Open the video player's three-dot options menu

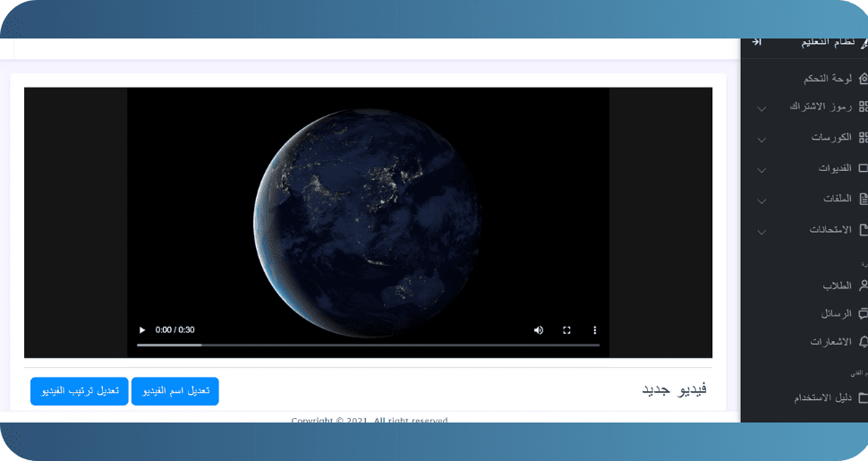pyautogui.click(x=594, y=330)
